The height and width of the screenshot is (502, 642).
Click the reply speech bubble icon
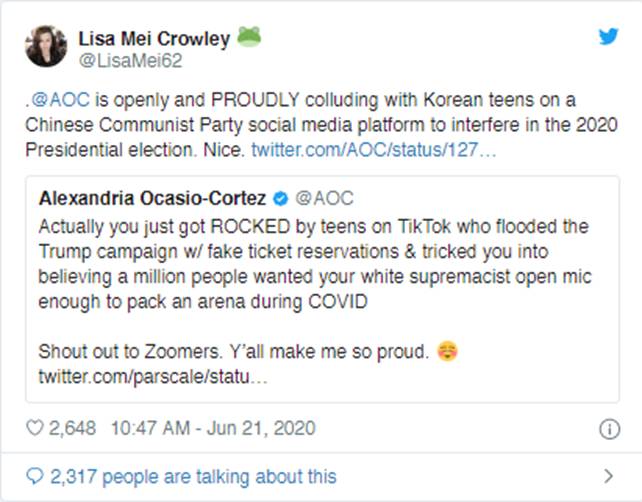pos(34,476)
